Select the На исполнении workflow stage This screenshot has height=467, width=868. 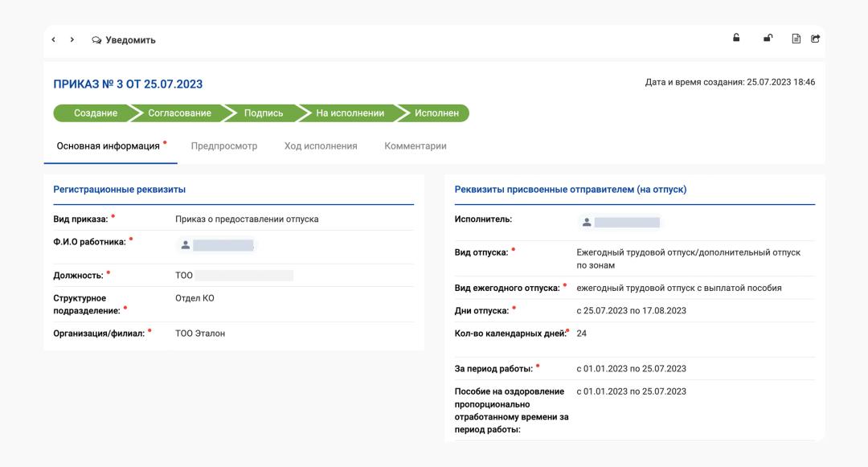click(350, 113)
